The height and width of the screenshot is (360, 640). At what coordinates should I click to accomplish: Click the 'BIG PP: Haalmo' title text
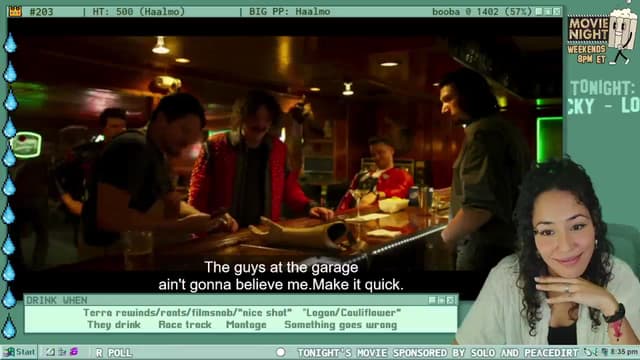coord(290,11)
